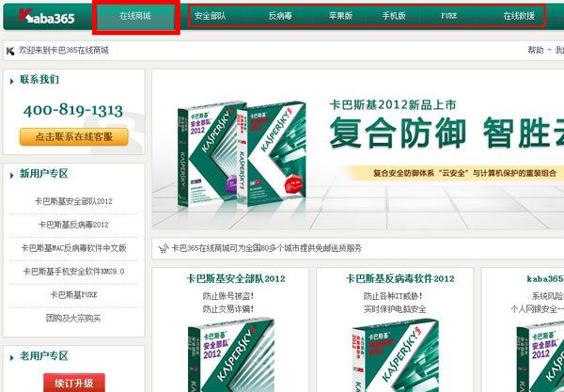Click the shopping cart icon in notice bar
The height and width of the screenshot is (392, 564).
164,249
